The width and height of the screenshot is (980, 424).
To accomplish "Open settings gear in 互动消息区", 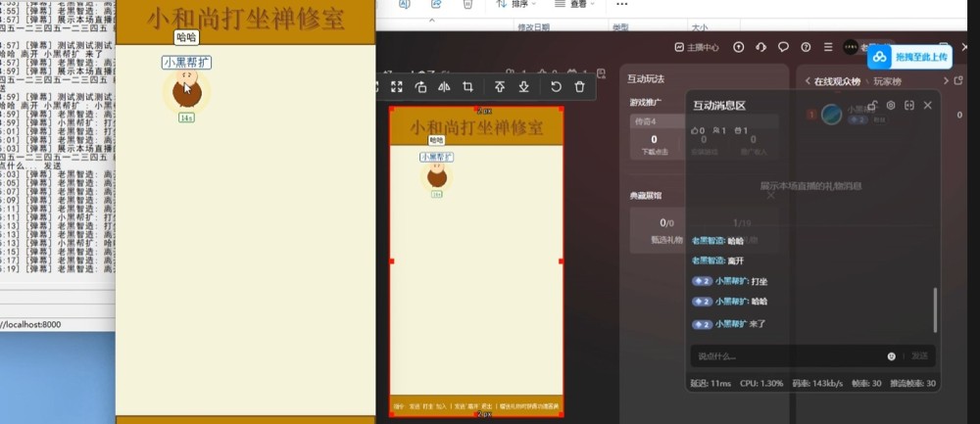I will tap(891, 105).
